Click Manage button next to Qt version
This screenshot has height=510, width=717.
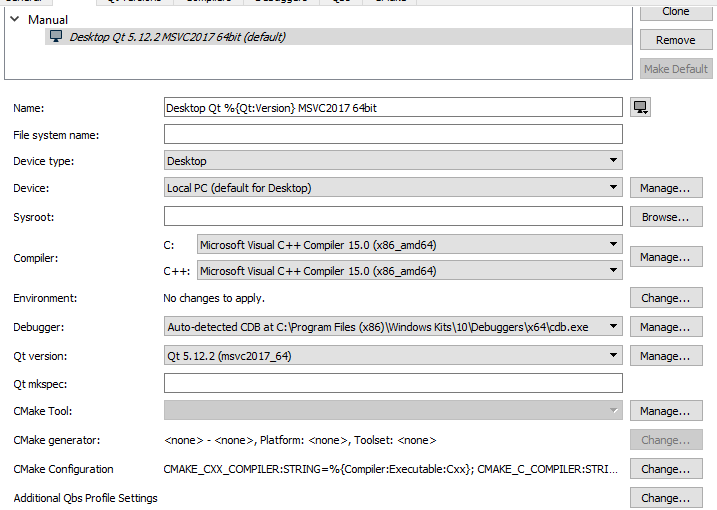pyautogui.click(x=666, y=356)
